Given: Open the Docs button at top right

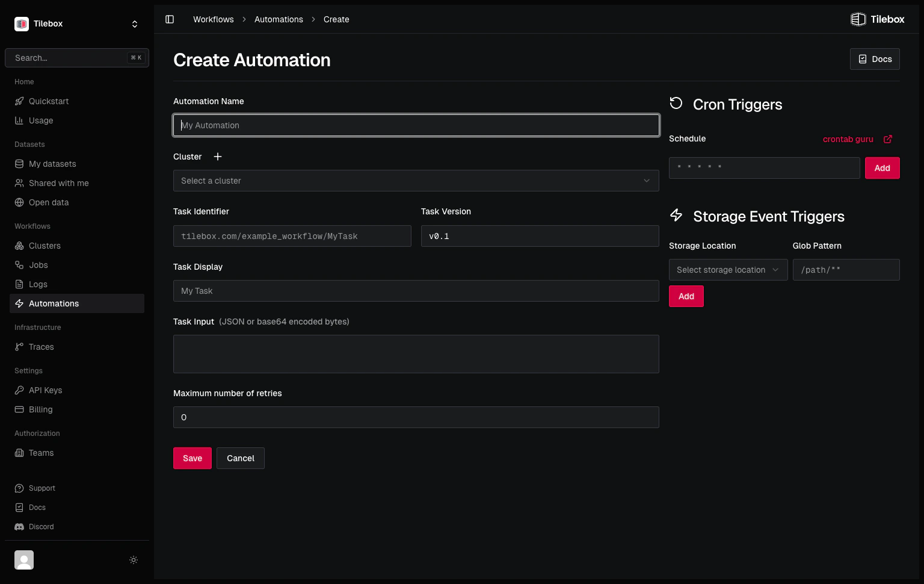Looking at the screenshot, I should coord(875,59).
